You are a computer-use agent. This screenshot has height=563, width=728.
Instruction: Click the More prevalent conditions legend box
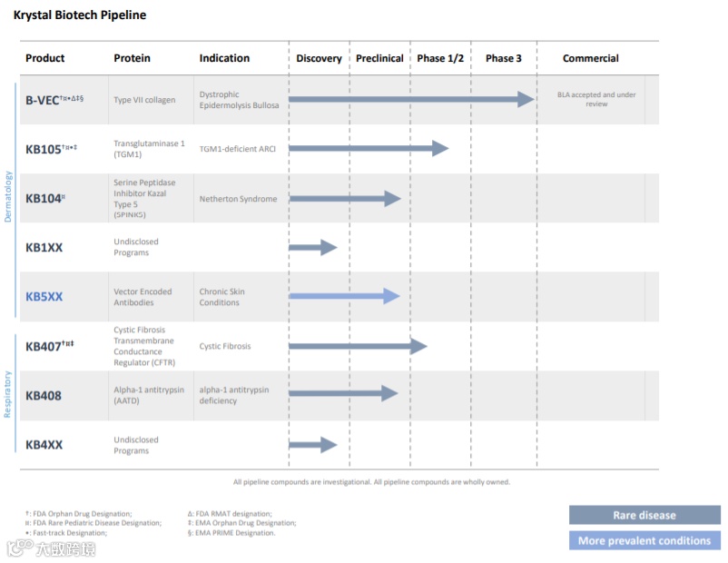[x=644, y=540]
